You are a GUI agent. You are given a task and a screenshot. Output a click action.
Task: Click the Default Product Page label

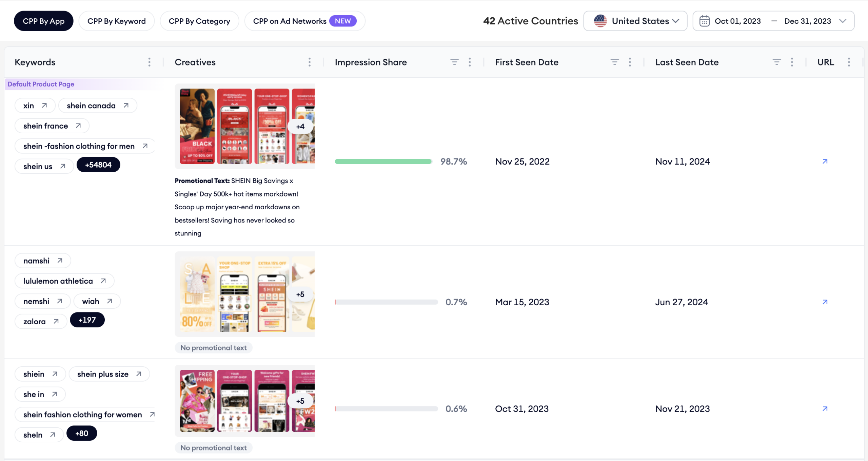pos(41,84)
